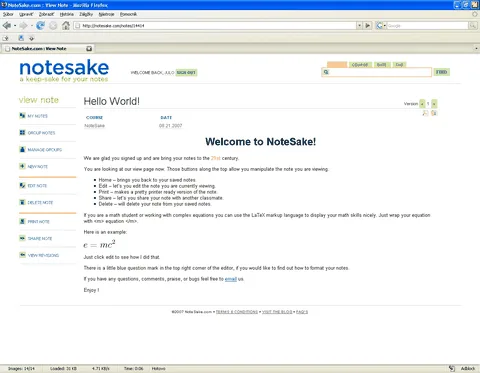The image size is (480, 373).
Task: Close the NoteSake tab with its close icon
Action: [x=89, y=49]
